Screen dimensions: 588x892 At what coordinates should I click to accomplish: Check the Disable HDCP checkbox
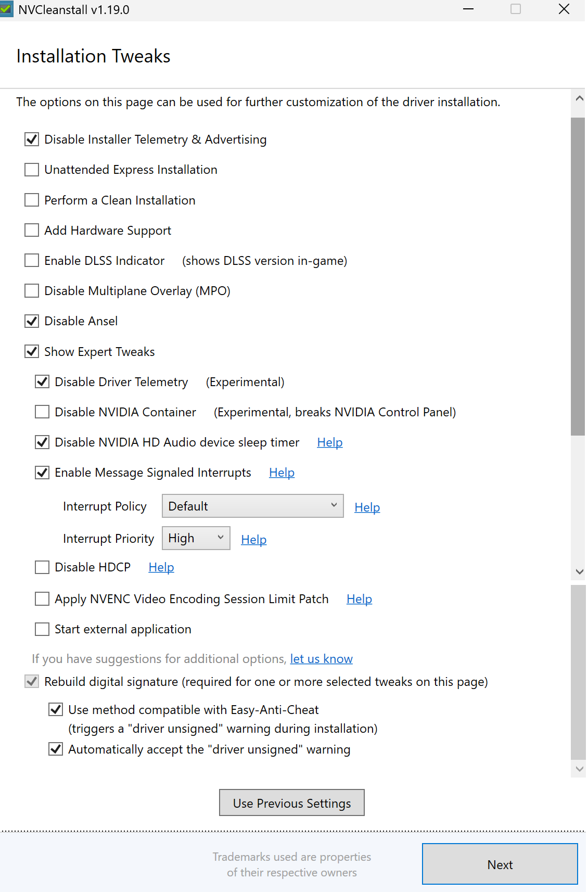click(42, 567)
